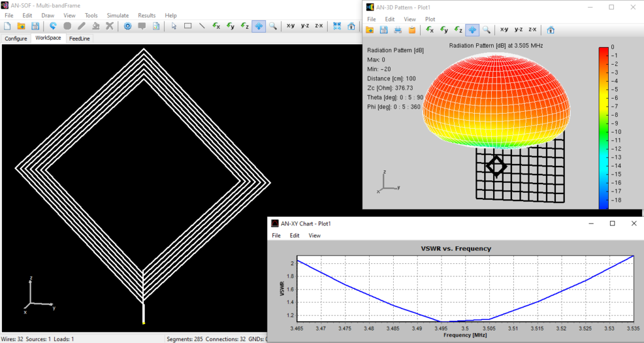This screenshot has width=644, height=343.
Task: Click the blue arrows zoom-to-fit icon
Action: pos(337,26)
